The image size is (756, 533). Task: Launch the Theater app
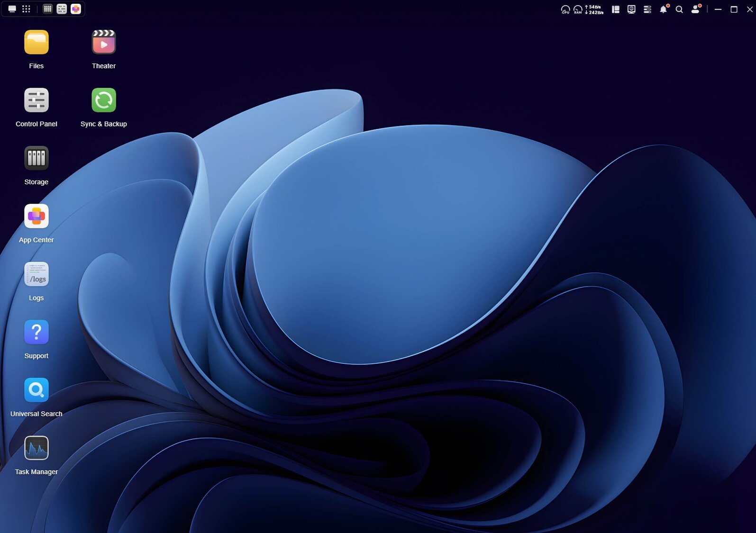point(103,43)
